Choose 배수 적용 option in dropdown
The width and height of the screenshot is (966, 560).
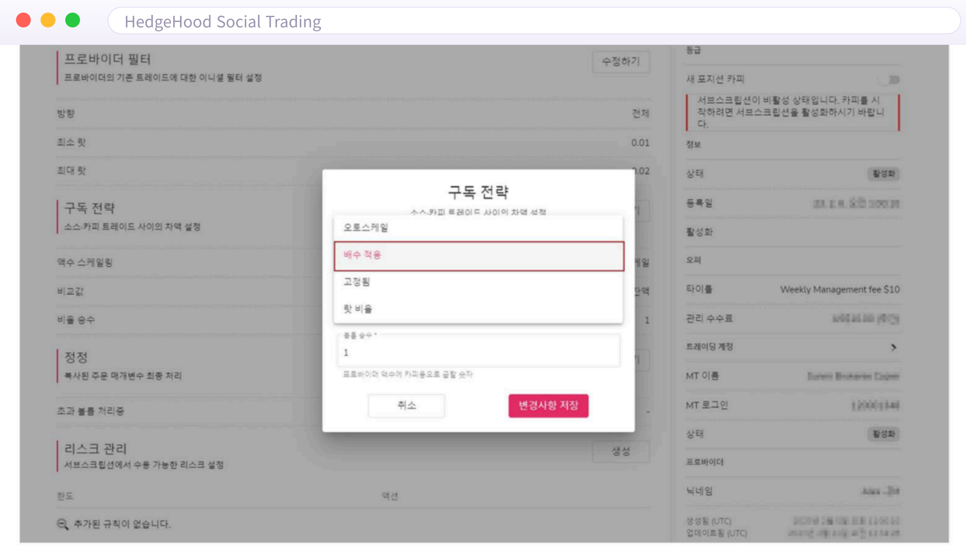pyautogui.click(x=478, y=256)
